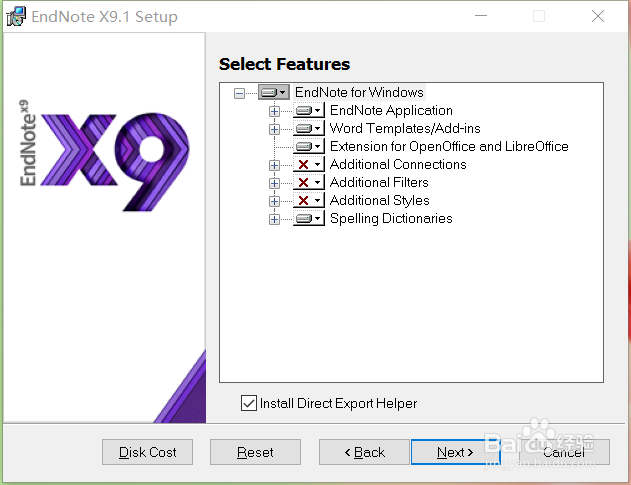Cancel the EndNote setup
Viewport: 631px width, 485px height.
564,452
